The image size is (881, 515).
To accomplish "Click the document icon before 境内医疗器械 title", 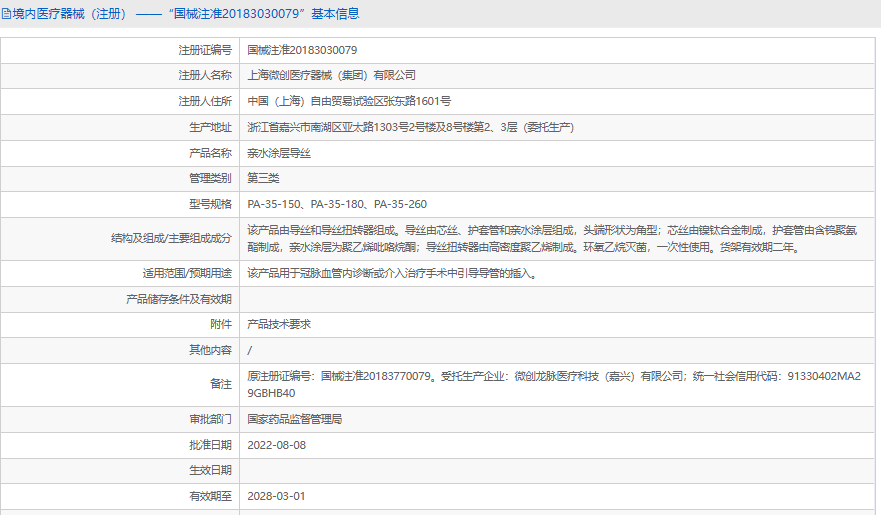I will [x=6, y=14].
